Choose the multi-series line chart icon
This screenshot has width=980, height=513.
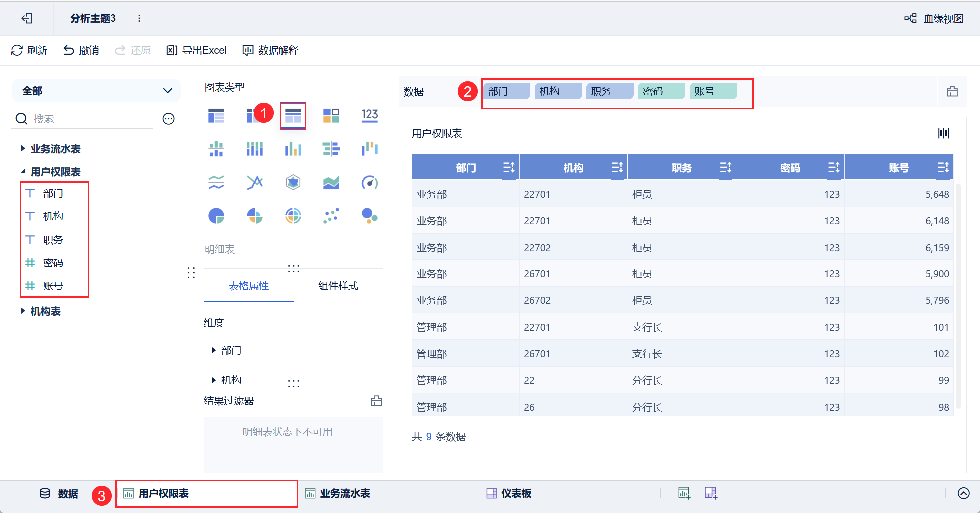point(255,182)
